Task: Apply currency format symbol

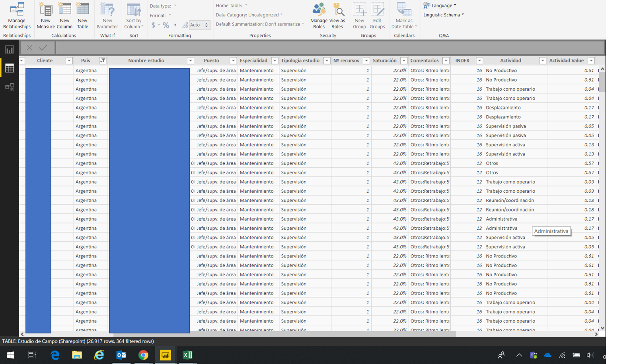Action: 153,25
